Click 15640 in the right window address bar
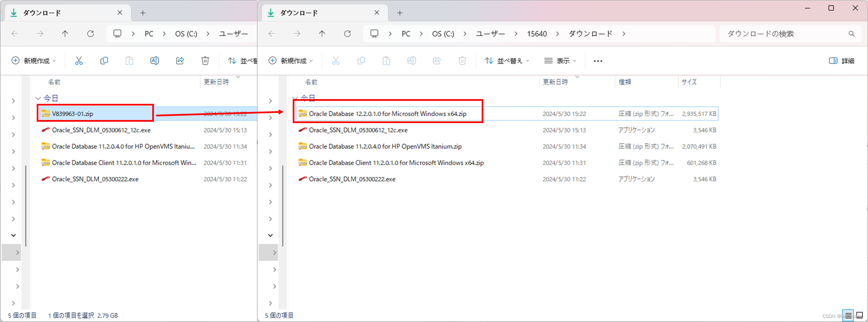This screenshot has width=868, height=322. click(537, 34)
